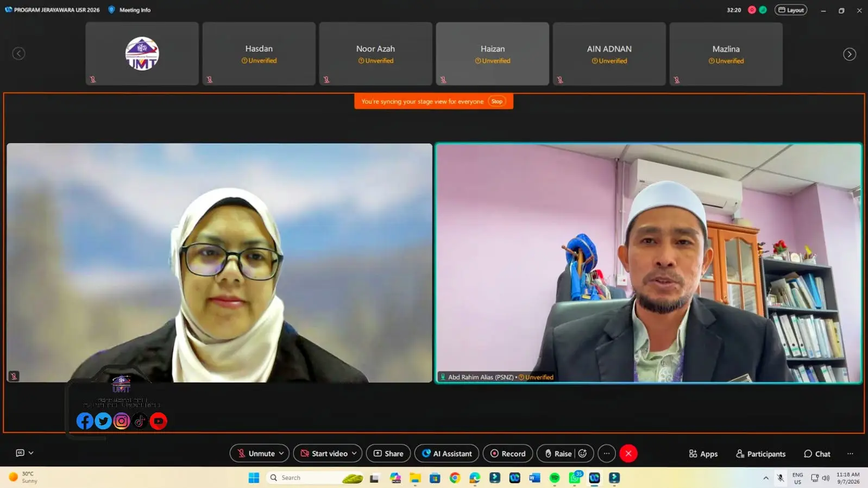Open the Chat panel
The width and height of the screenshot is (868, 488).
point(817,454)
